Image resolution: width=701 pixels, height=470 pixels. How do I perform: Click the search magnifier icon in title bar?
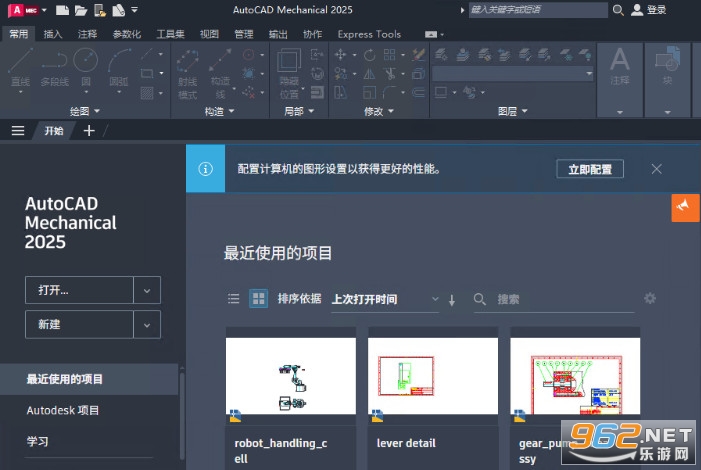618,10
